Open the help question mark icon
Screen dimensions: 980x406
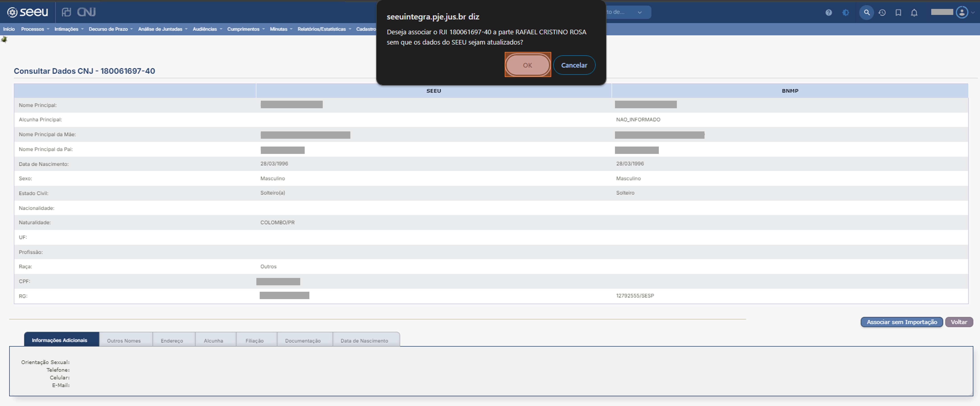pos(828,12)
